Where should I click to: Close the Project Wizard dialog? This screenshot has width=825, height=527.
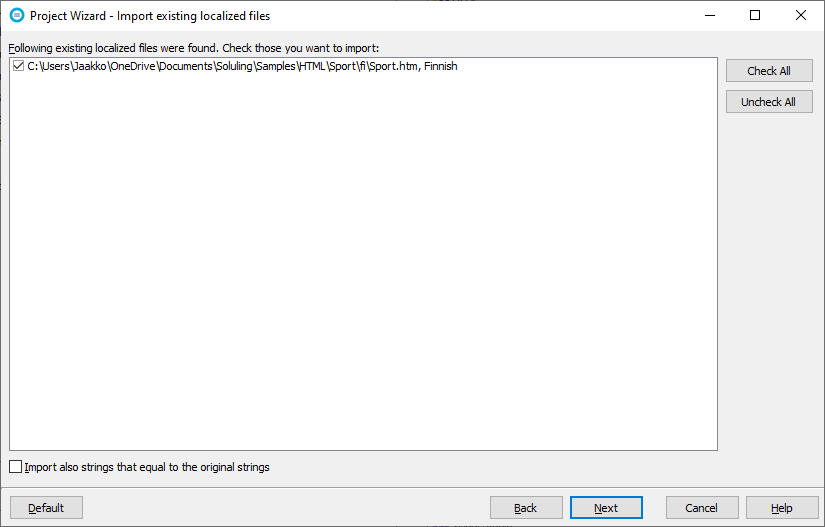tap(801, 15)
